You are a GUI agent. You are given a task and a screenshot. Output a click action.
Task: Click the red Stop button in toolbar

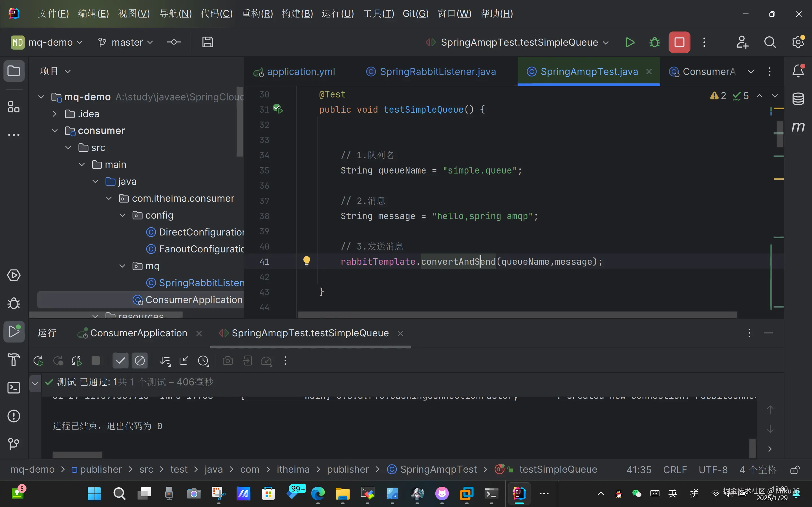tap(679, 43)
